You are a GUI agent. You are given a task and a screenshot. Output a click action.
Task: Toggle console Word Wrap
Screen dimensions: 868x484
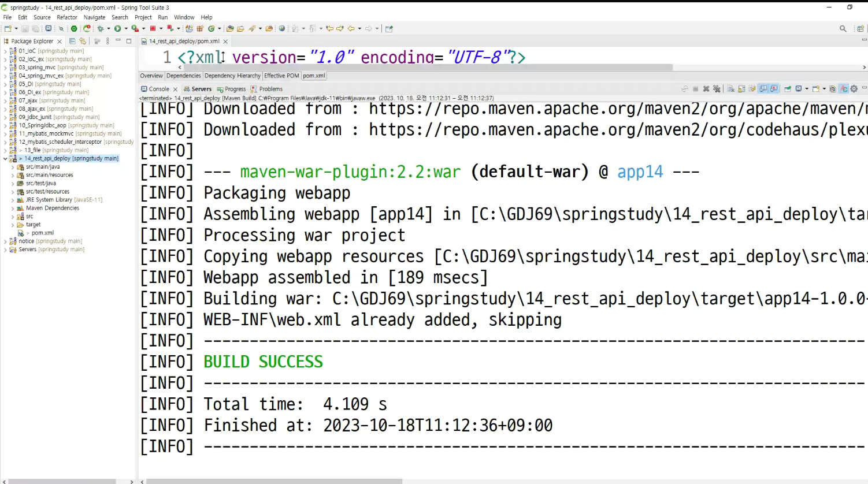point(752,89)
